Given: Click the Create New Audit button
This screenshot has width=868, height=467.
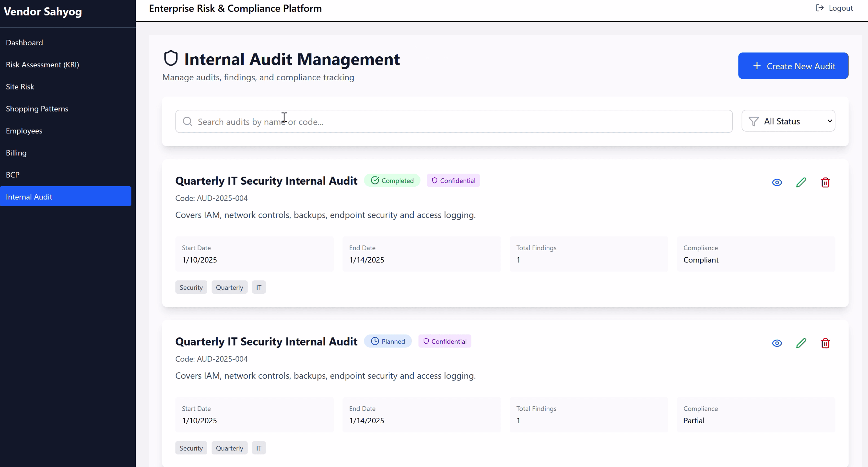Looking at the screenshot, I should tap(793, 65).
